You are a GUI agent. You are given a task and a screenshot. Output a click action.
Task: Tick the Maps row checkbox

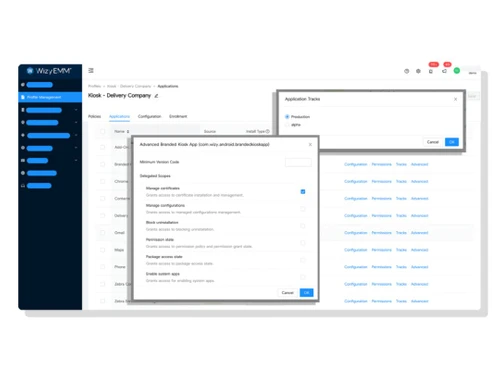[103, 250]
